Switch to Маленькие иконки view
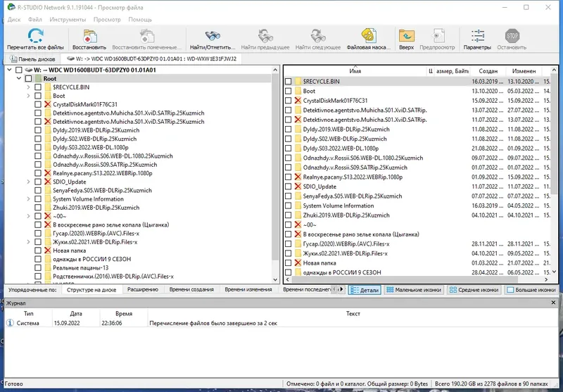 pos(414,290)
